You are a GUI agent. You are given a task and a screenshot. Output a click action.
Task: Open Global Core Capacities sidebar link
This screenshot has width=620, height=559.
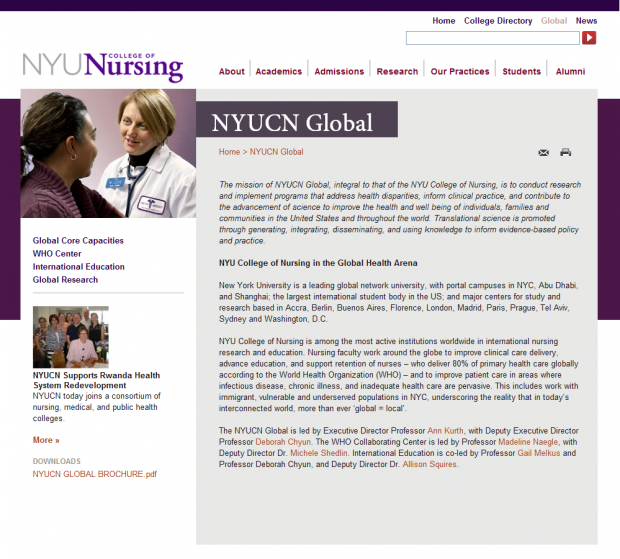point(78,241)
